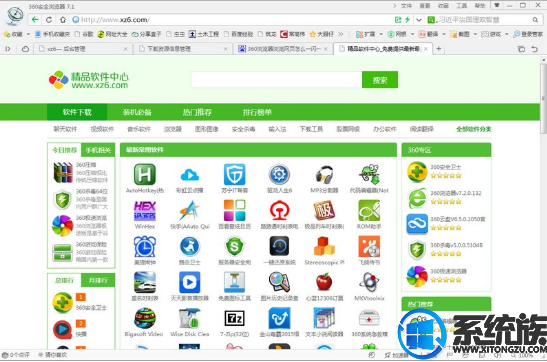Expand the 扩展 extensions dropdown arrow
Image resolution: width=547 pixels, height=362 pixels.
[381, 34]
